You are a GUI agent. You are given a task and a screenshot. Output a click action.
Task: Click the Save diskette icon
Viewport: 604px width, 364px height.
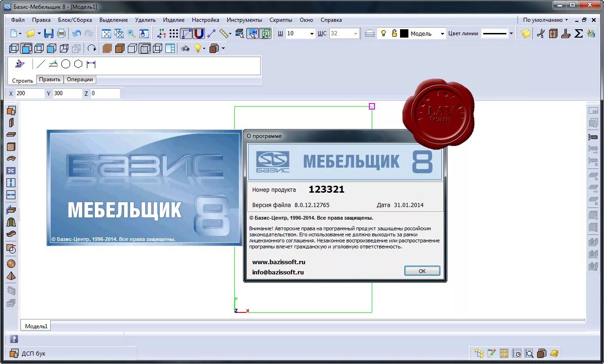point(48,33)
